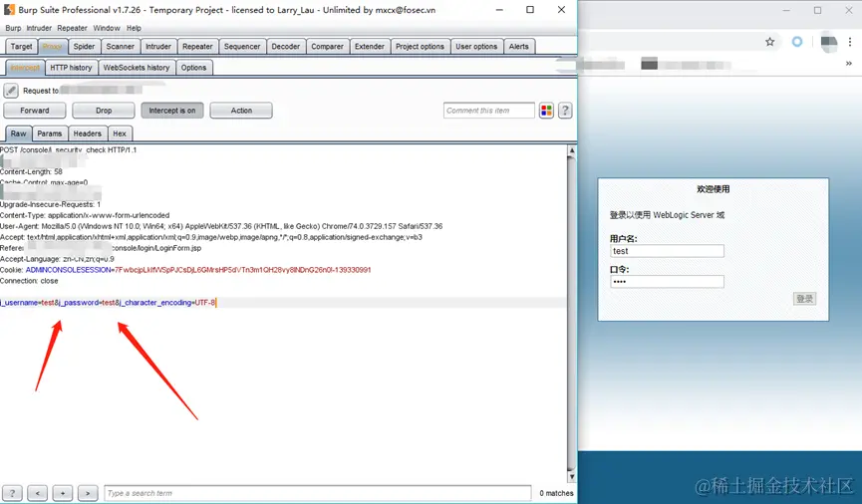This screenshot has width=862, height=504.
Task: Open the Action dropdown button
Action: pos(241,111)
